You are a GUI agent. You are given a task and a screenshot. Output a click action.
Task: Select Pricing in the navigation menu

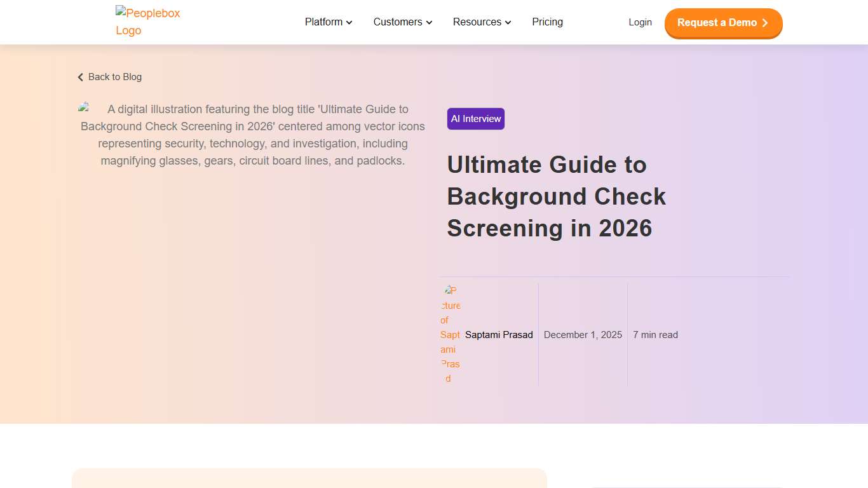[x=547, y=22]
